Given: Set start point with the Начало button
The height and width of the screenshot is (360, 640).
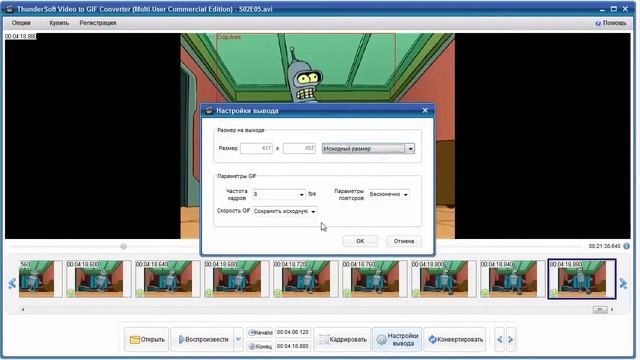Looking at the screenshot, I should [260, 333].
